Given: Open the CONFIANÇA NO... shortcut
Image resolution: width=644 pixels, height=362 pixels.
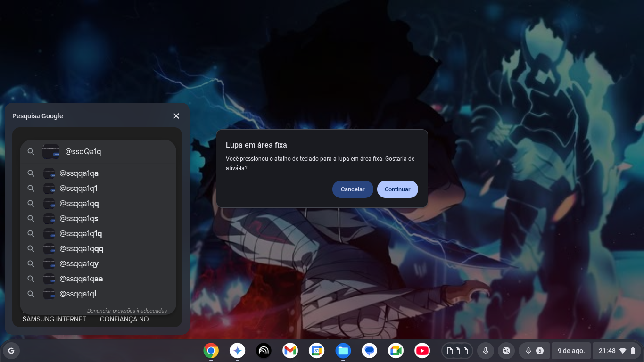Looking at the screenshot, I should 127,319.
